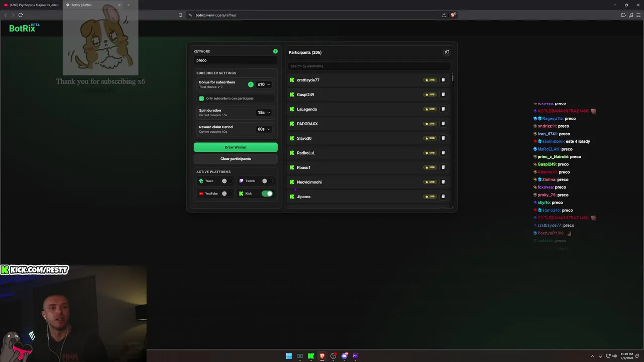Click the Keyword input field
644x362 pixels.
(x=235, y=60)
